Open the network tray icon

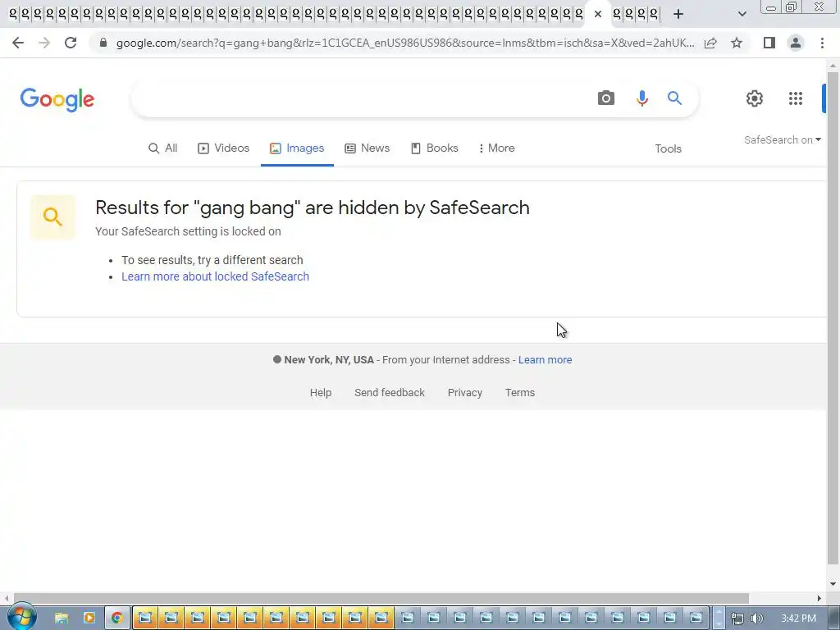coord(737,619)
